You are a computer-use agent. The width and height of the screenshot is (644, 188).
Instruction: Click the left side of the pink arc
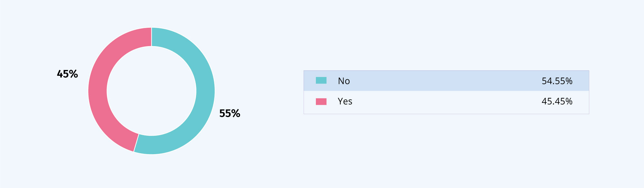(x=98, y=91)
